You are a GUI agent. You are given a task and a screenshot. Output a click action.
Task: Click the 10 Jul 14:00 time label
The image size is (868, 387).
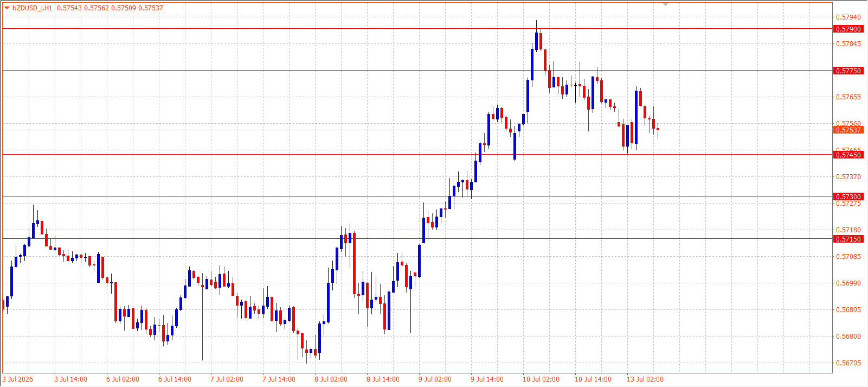pos(593,379)
